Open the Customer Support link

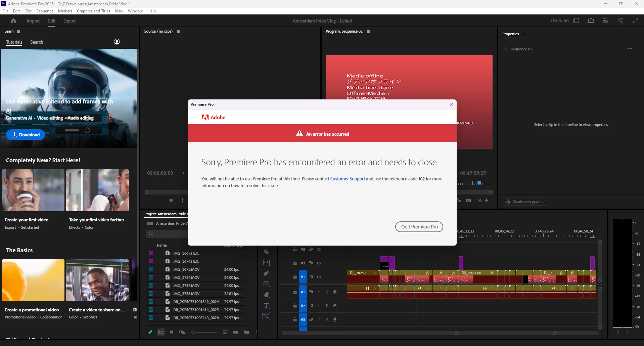pos(348,179)
